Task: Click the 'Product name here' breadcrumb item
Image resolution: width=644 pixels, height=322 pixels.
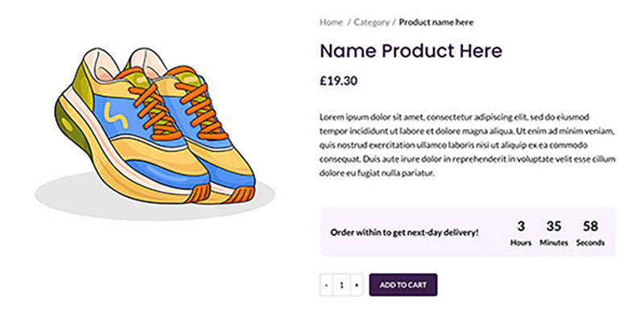Action: click(x=436, y=22)
